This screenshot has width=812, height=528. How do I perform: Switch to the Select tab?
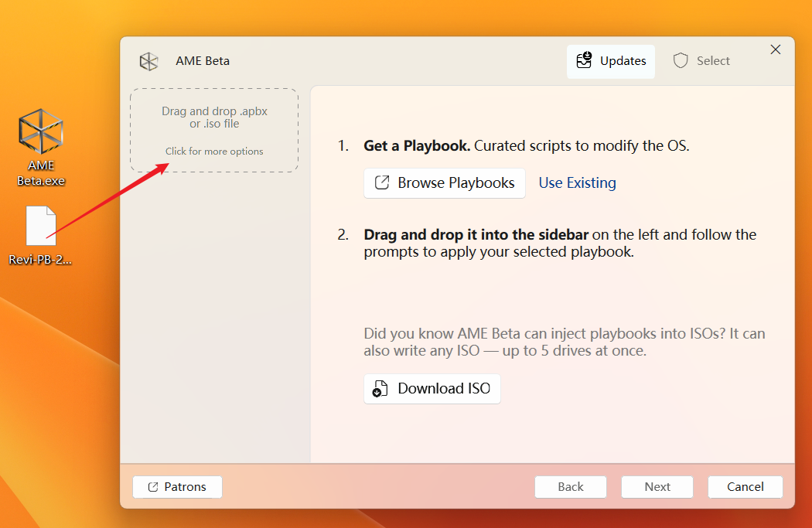(701, 61)
